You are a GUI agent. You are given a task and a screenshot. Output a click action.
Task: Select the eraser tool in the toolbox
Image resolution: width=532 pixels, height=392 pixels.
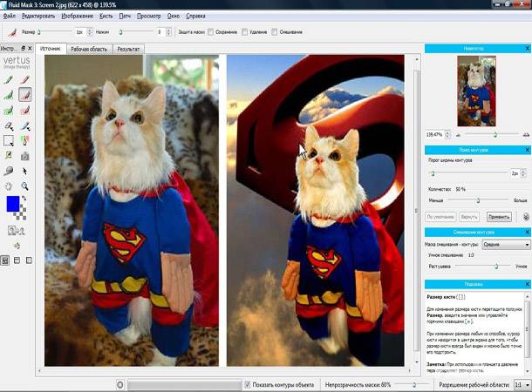click(9, 126)
